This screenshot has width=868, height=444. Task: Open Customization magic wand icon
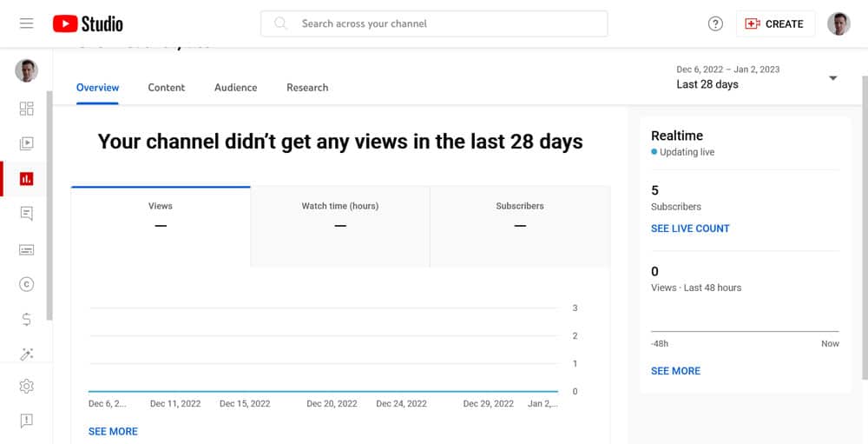pyautogui.click(x=26, y=354)
